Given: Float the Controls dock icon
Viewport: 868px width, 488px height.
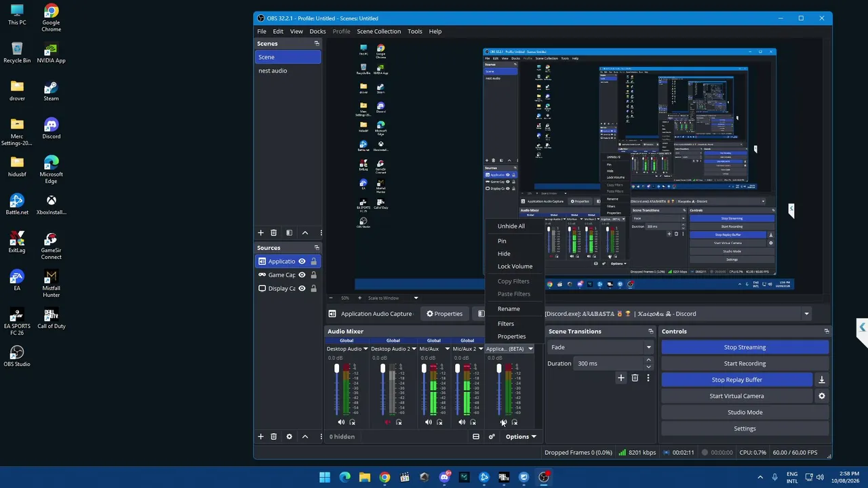Looking at the screenshot, I should pos(827,331).
